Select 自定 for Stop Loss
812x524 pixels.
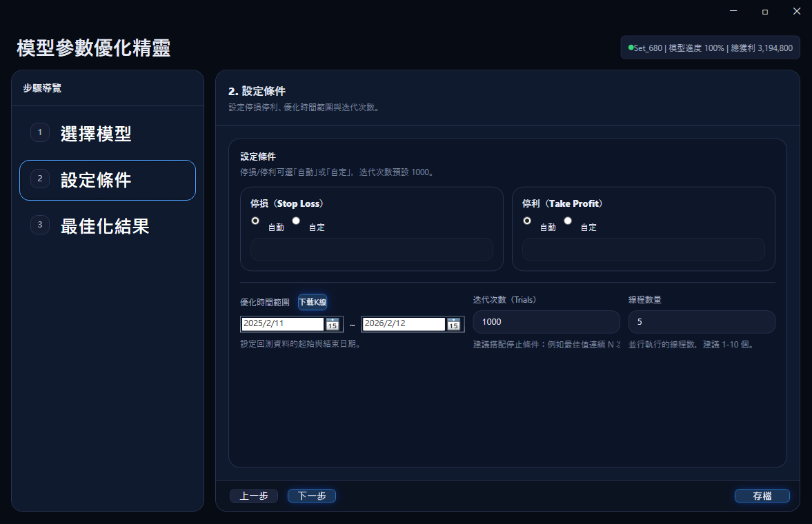pos(297,221)
